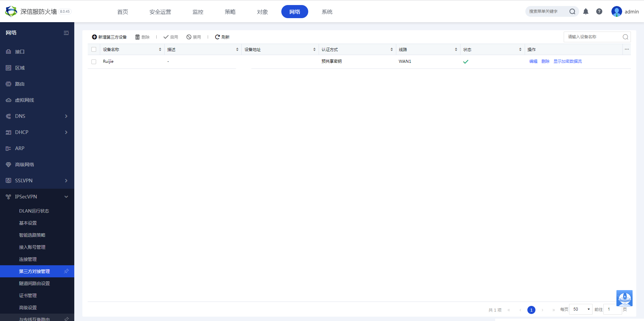Open the per-page 50 dropdown

[581, 309]
